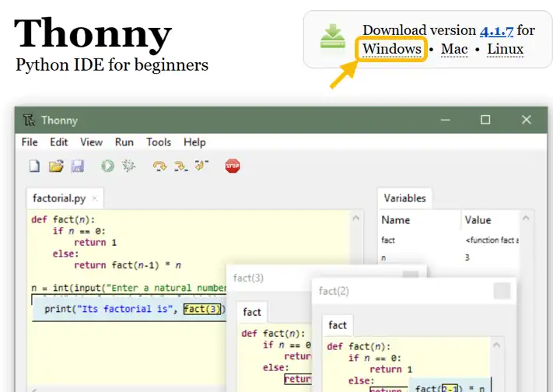Select the fact tab in fact(3) window
The width and height of the screenshot is (553, 392).
click(x=252, y=312)
